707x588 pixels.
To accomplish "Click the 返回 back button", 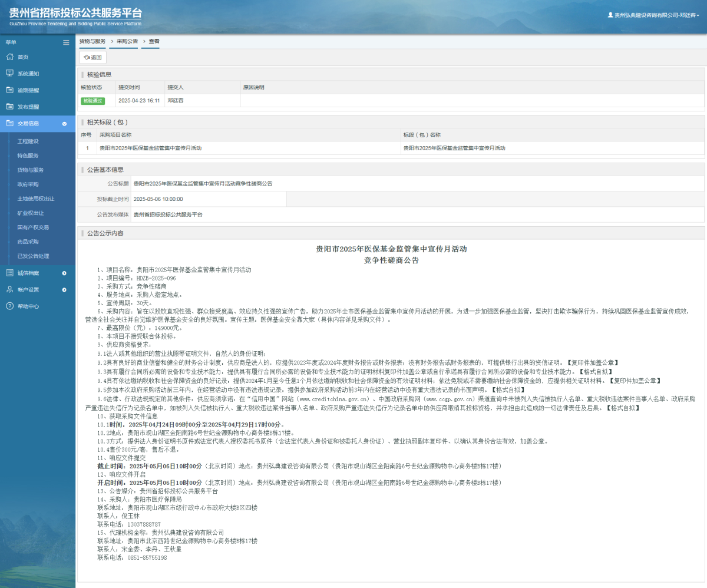I will [x=93, y=58].
